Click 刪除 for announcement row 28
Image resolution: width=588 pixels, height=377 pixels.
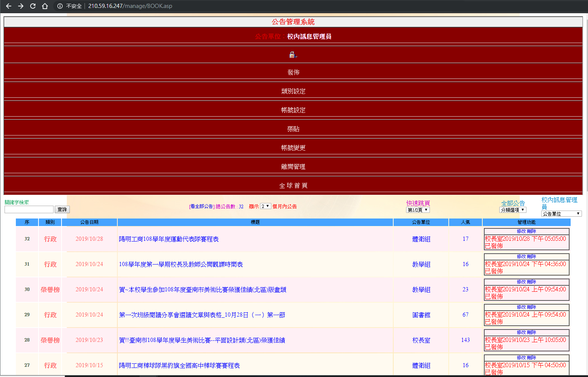(x=531, y=332)
